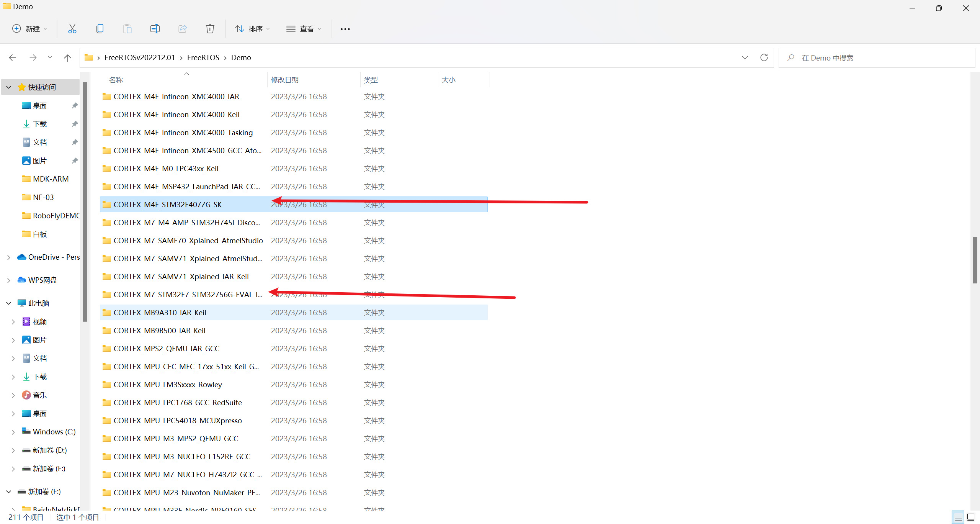Open the three-dot more options menu
Viewport: 980px width, 524px height.
pyautogui.click(x=345, y=29)
